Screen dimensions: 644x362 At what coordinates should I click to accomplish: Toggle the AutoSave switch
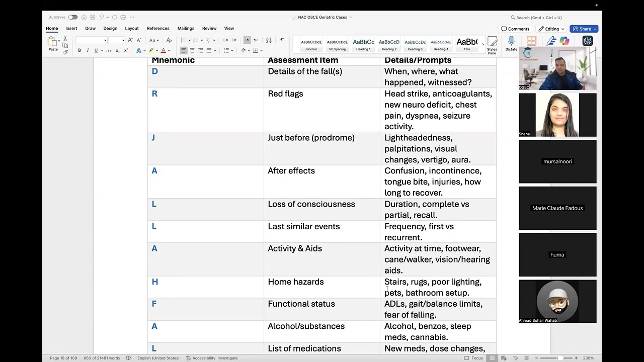[x=73, y=17]
